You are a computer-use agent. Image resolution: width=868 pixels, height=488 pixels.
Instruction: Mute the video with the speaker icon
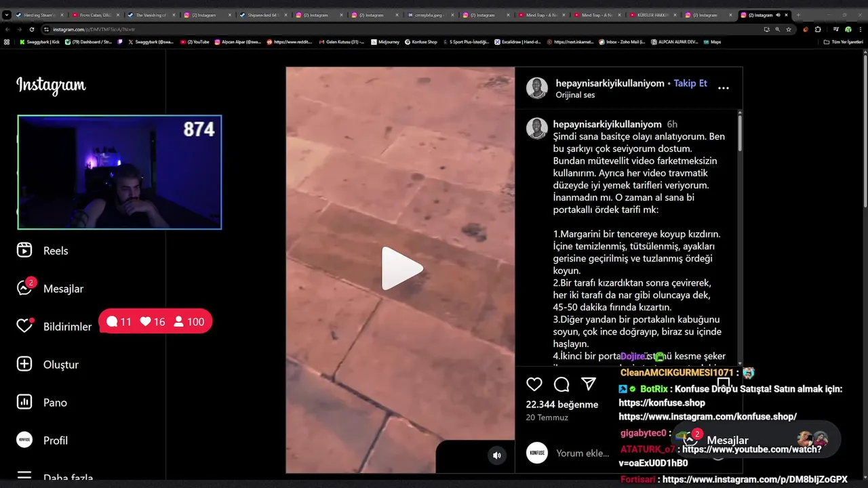click(x=497, y=455)
